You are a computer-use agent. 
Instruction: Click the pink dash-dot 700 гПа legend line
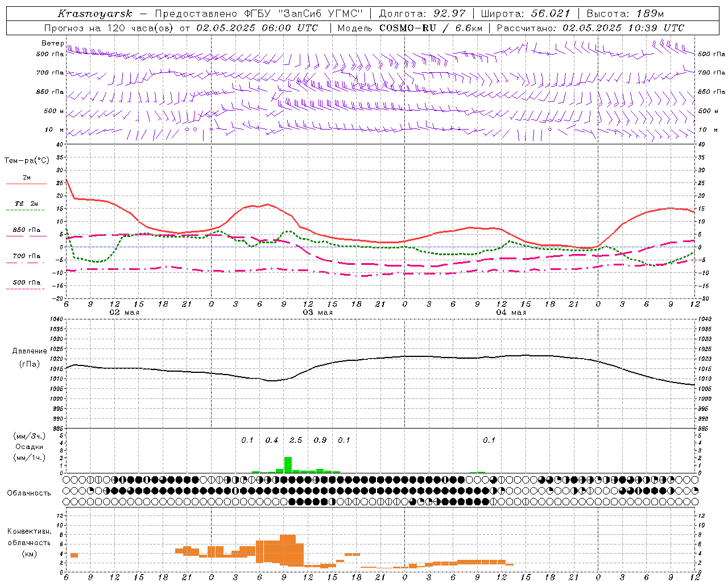point(26,263)
